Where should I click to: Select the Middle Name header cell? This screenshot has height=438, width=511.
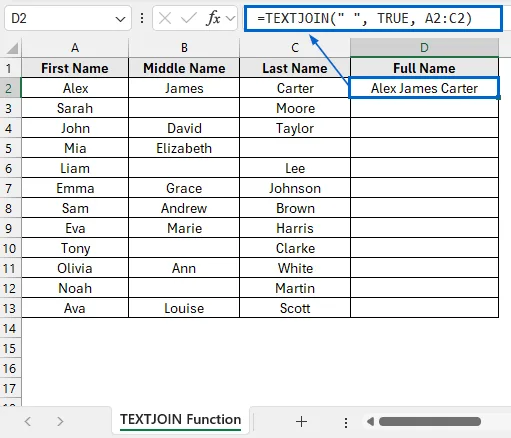(184, 68)
